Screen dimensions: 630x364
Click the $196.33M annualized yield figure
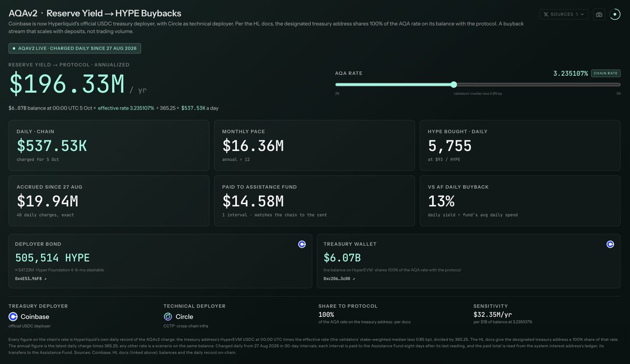(67, 84)
